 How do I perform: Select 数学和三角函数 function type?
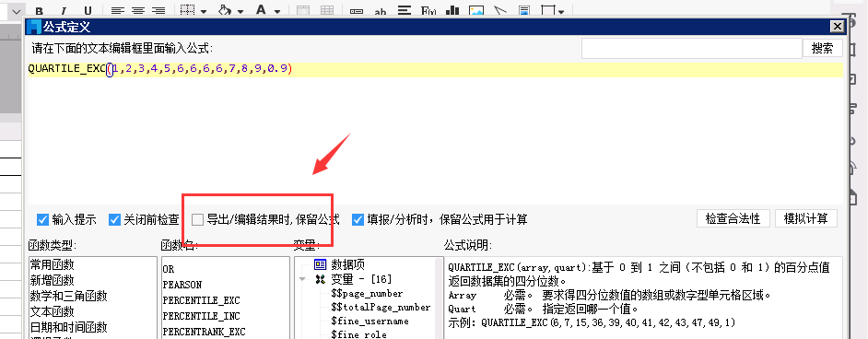coord(68,296)
